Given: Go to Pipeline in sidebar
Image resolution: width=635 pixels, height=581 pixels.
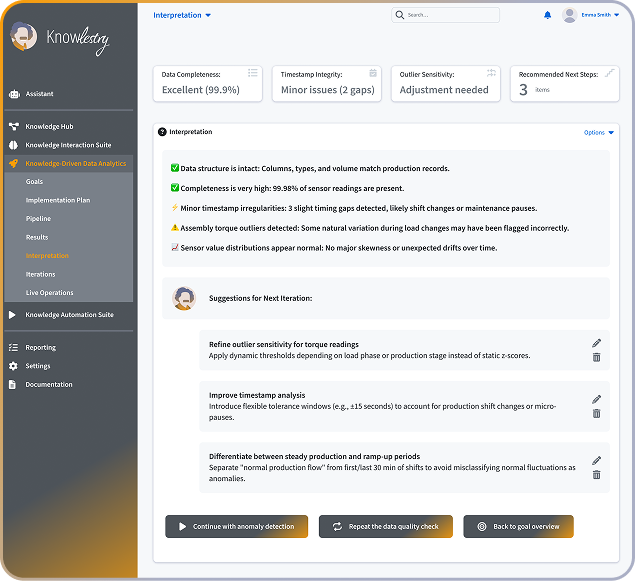Looking at the screenshot, I should pos(38,218).
